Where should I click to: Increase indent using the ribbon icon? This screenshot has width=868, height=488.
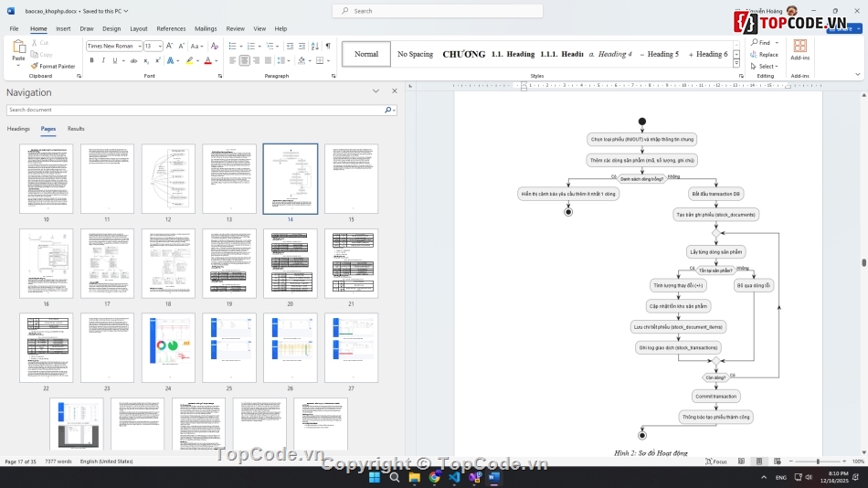click(x=301, y=46)
